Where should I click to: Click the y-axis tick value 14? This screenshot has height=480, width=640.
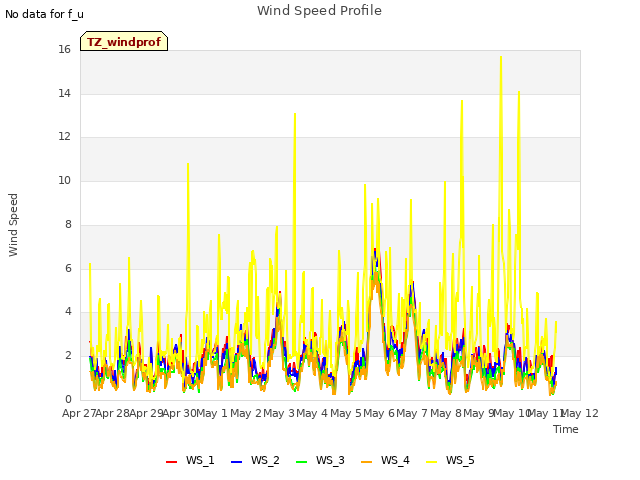(x=64, y=93)
